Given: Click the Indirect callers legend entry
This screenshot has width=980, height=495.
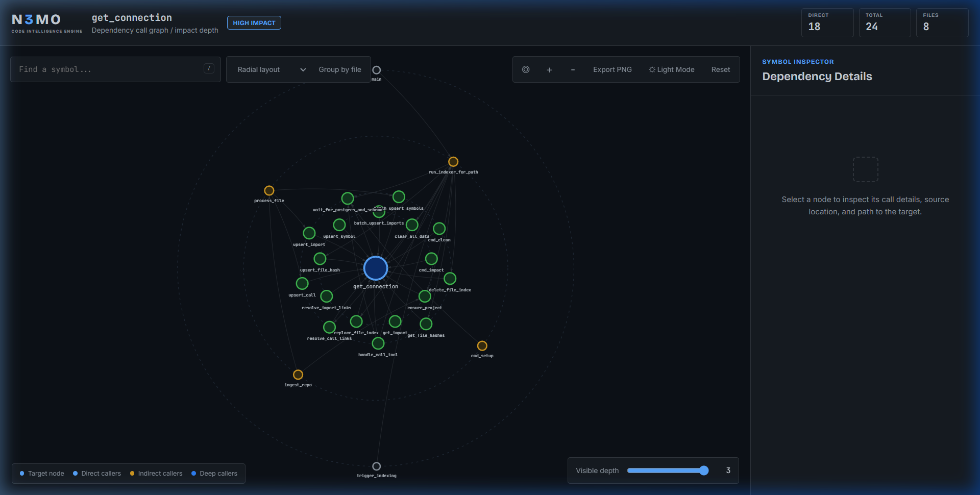Looking at the screenshot, I should pyautogui.click(x=156, y=474).
